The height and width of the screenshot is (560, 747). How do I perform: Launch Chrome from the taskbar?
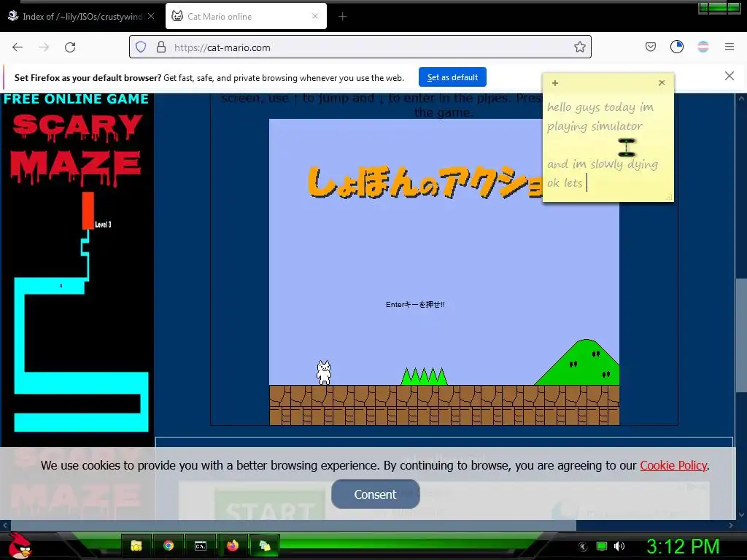tap(169, 545)
